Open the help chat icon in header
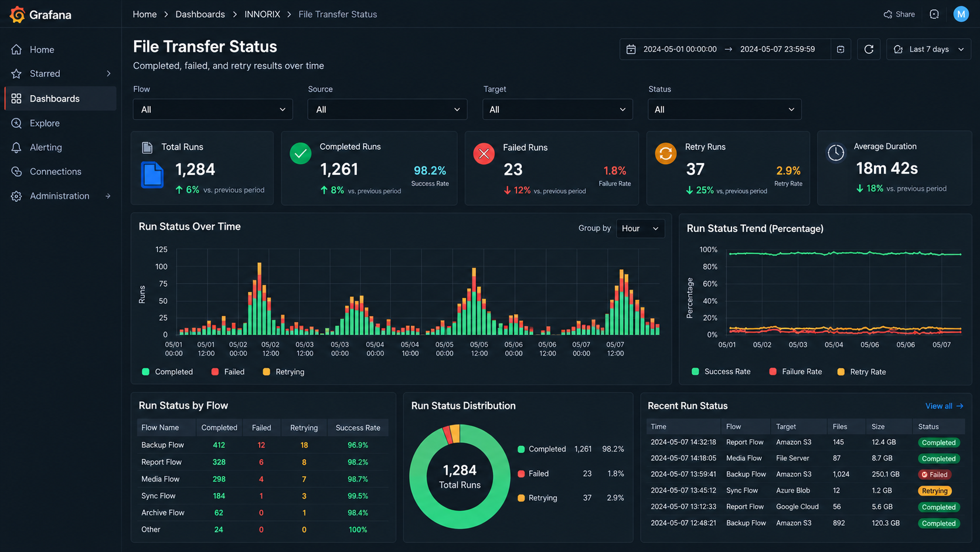 pyautogui.click(x=934, y=14)
